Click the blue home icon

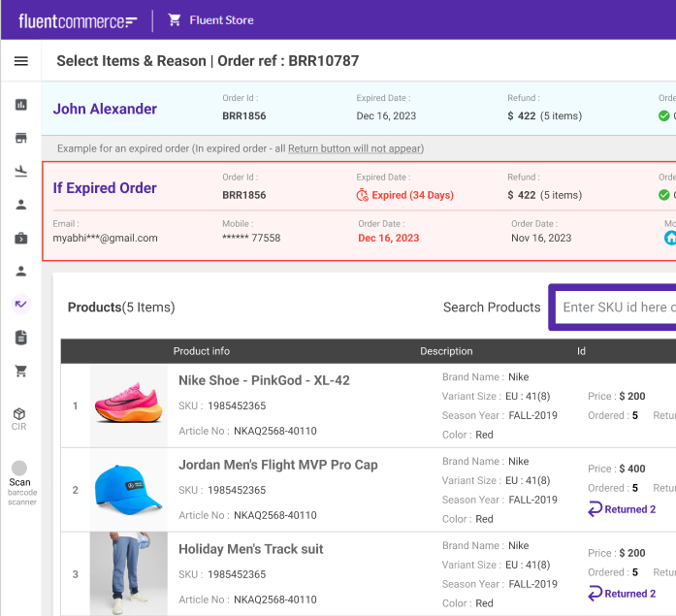click(670, 238)
